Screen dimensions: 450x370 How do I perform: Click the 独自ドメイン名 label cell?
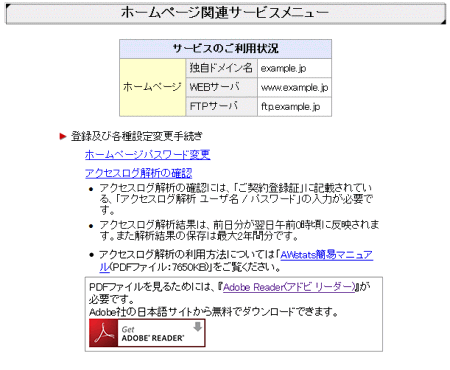[221, 68]
